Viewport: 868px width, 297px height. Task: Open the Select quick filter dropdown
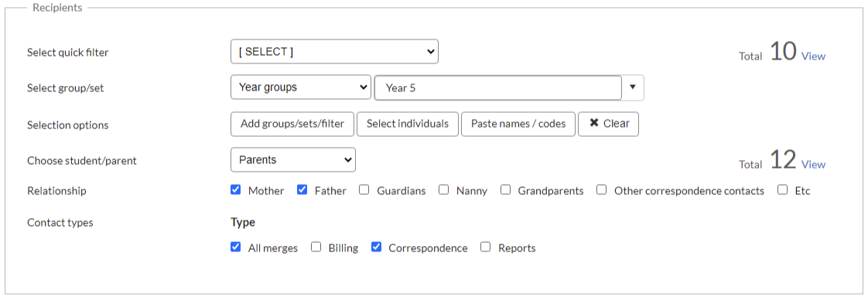[x=334, y=52]
